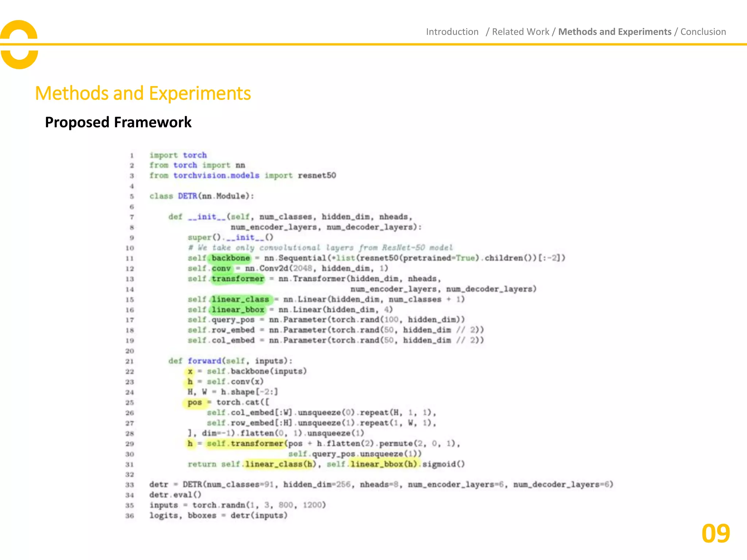
Task: Click 'super().__init__()' line
Action: click(x=231, y=238)
